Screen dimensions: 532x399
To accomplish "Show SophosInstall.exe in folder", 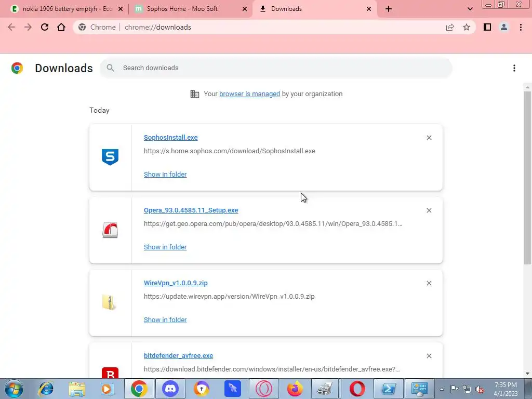I will (x=165, y=175).
